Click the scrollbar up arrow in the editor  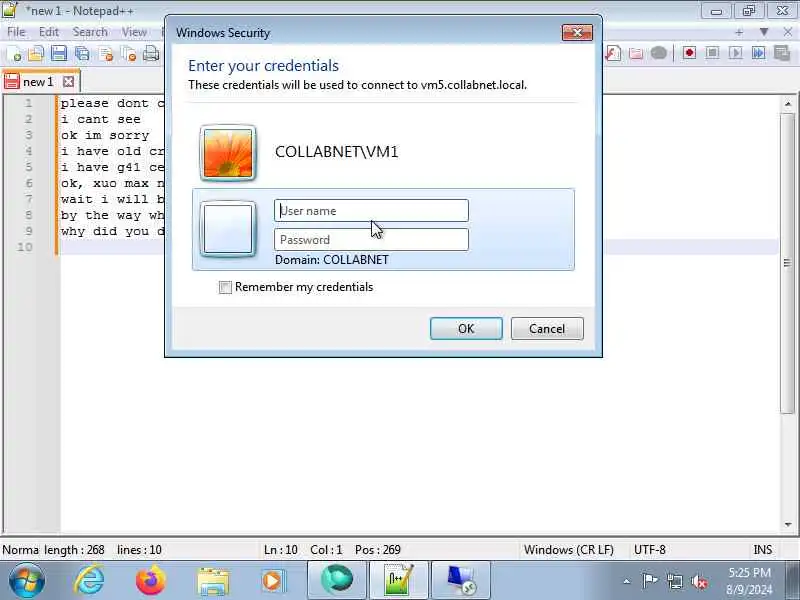coord(788,104)
